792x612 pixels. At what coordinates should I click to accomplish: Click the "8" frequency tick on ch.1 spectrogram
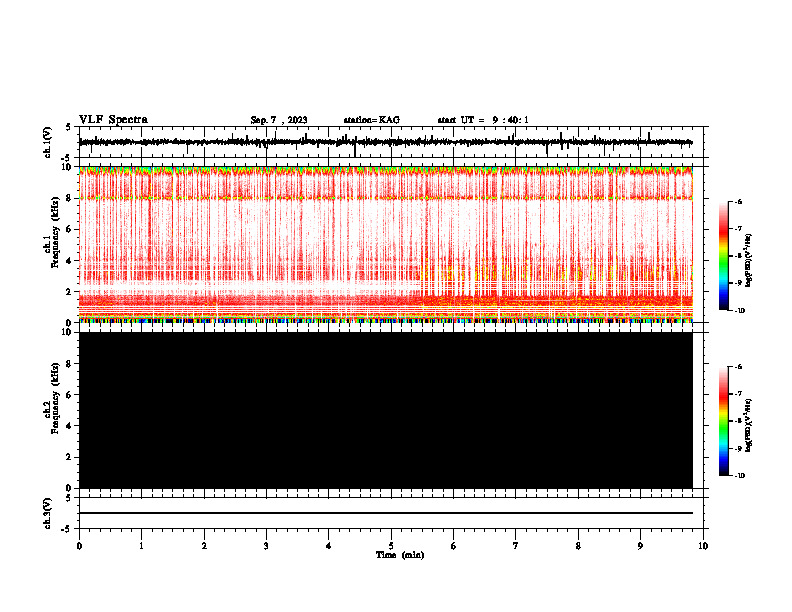[x=70, y=198]
